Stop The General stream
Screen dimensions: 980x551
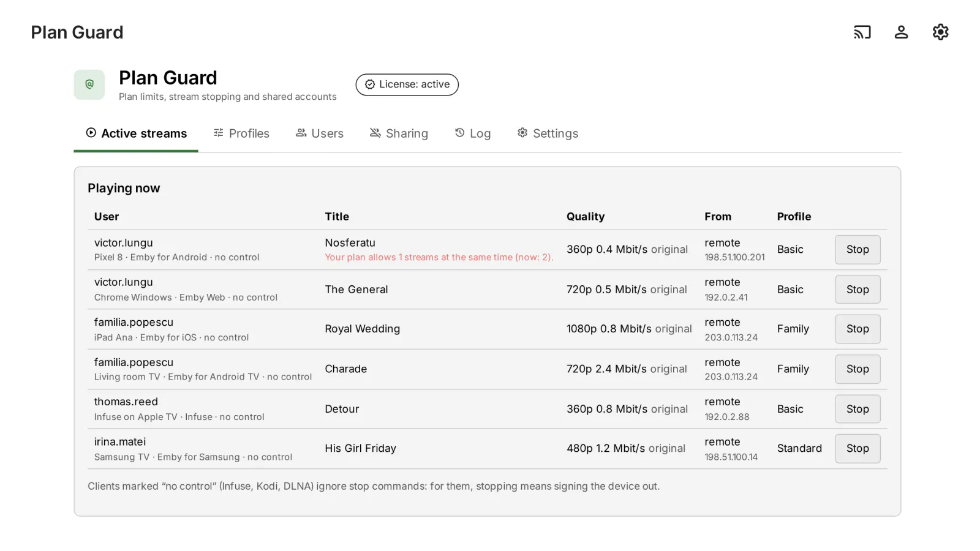(x=858, y=290)
